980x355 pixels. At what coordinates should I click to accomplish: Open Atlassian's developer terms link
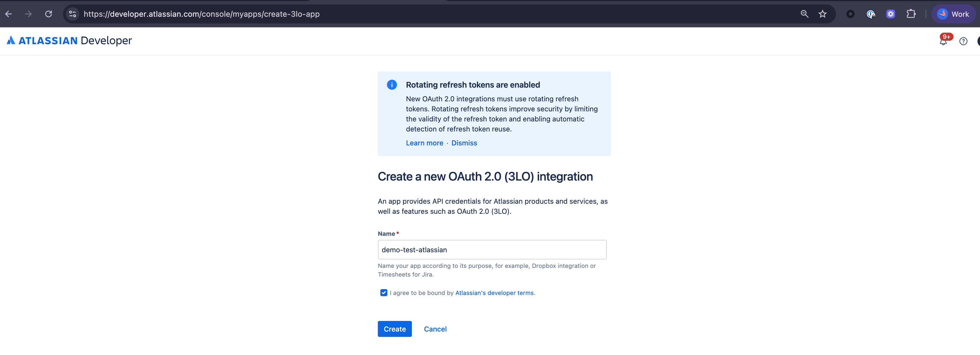[x=494, y=293]
